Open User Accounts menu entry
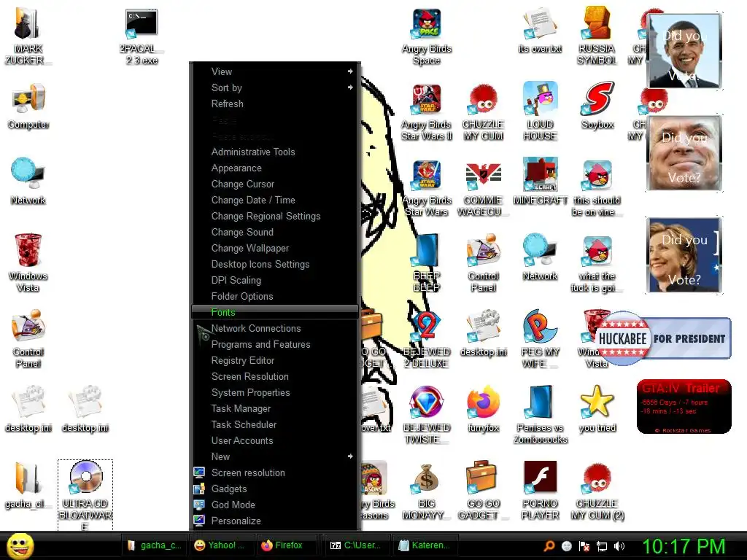Screen dimensions: 747x560 coord(275,440)
